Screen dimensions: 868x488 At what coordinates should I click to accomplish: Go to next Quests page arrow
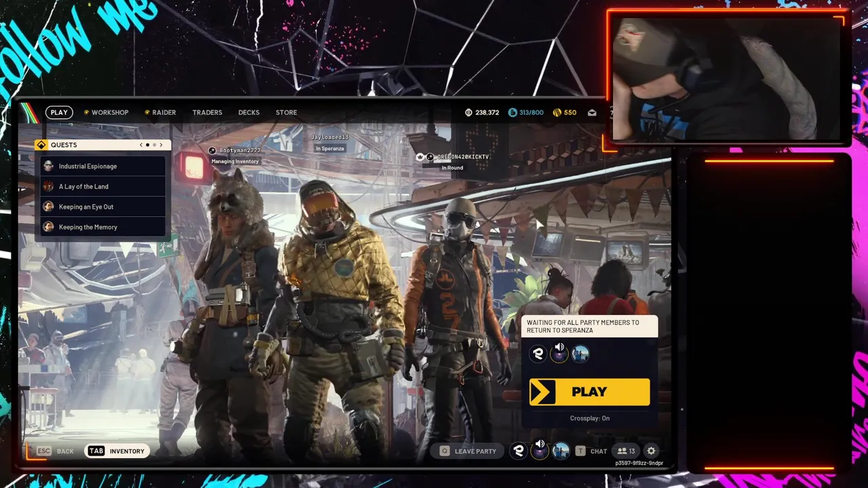pyautogui.click(x=161, y=145)
